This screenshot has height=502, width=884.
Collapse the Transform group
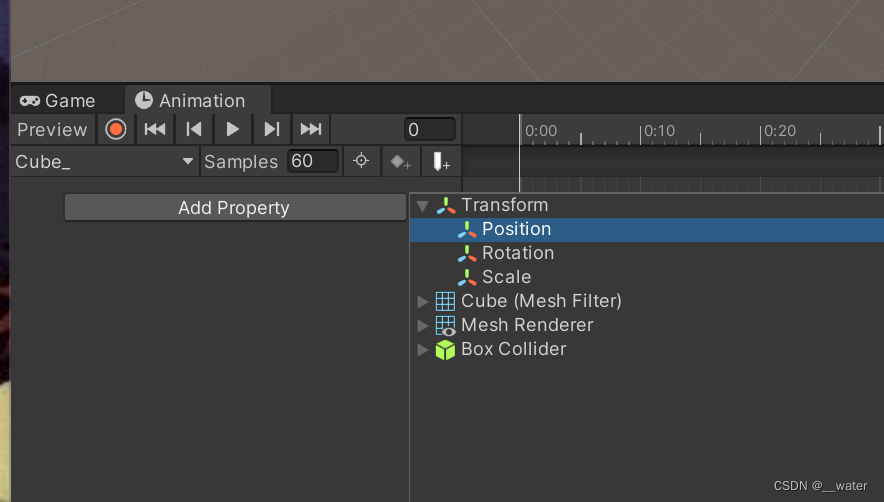[x=423, y=206]
